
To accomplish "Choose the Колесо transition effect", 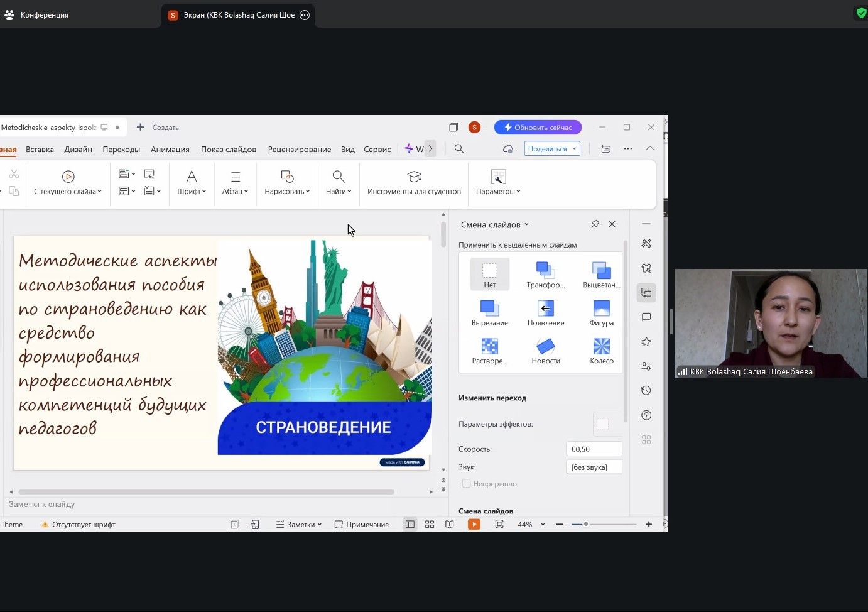I will click(601, 346).
